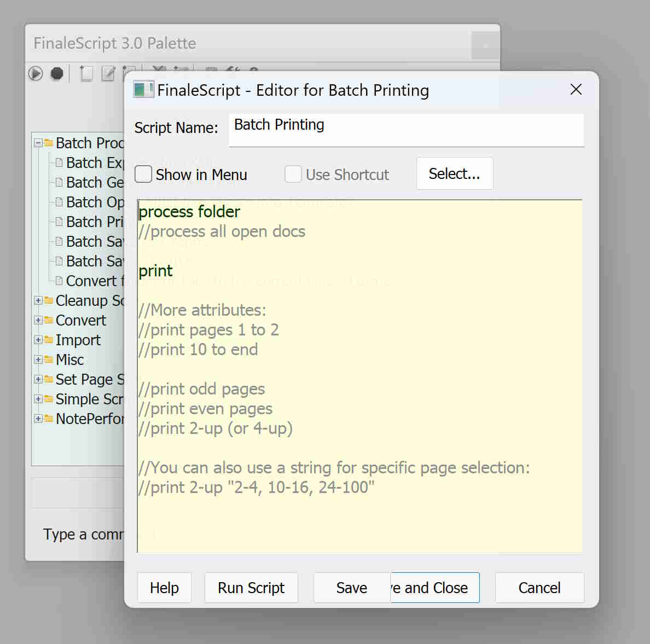Click the Stop recording icon in palette
The width and height of the screenshot is (650, 644).
click(x=57, y=73)
